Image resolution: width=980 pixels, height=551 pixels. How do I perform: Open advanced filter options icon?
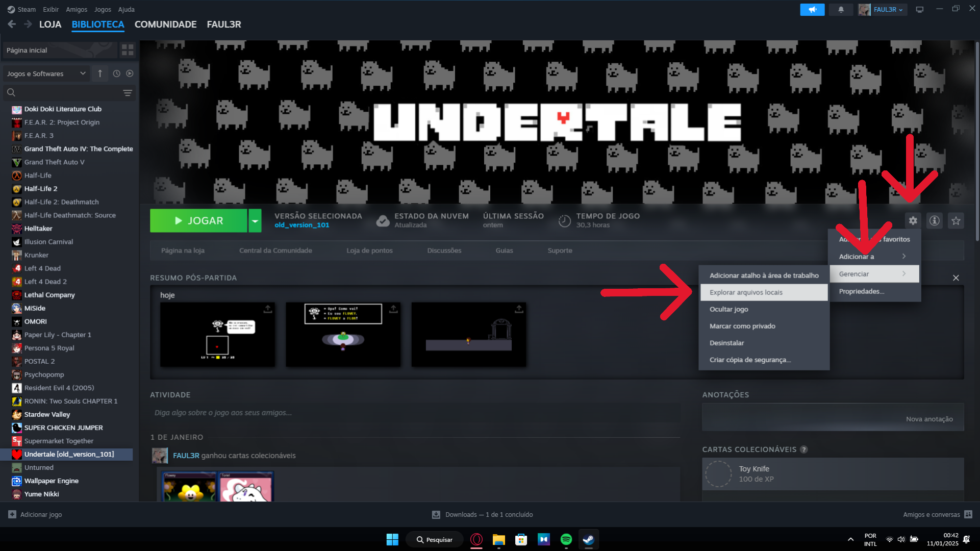[128, 93]
